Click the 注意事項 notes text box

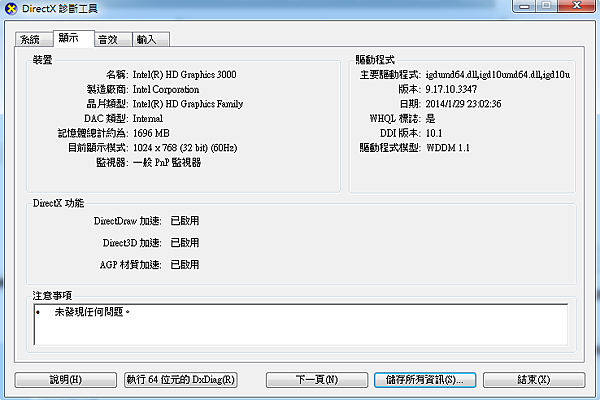click(x=301, y=325)
